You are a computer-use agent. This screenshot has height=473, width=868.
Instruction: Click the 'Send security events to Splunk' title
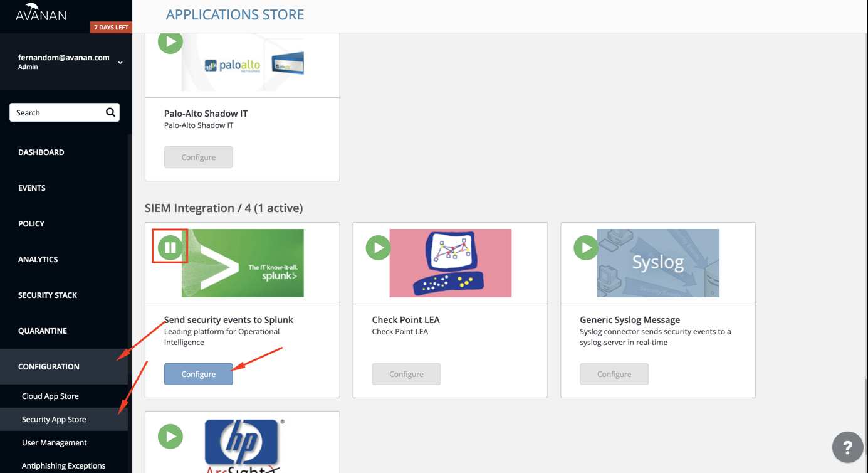[229, 319]
